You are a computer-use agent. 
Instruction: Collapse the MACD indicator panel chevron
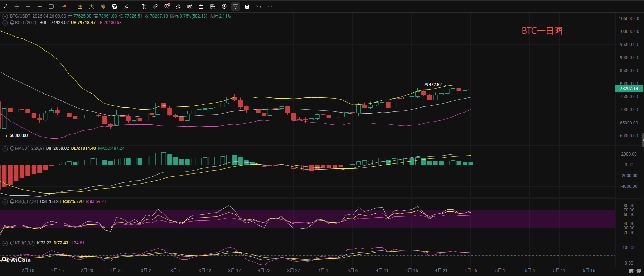click(x=5, y=148)
